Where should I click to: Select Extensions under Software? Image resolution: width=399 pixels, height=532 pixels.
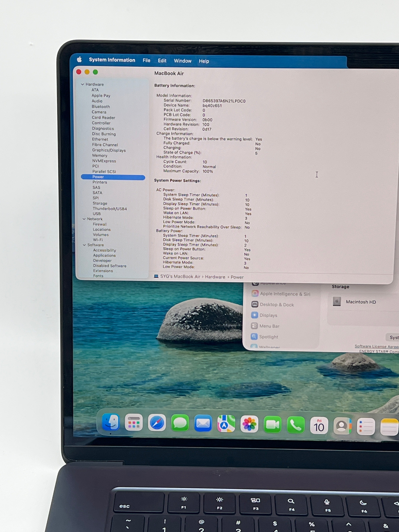click(x=103, y=271)
